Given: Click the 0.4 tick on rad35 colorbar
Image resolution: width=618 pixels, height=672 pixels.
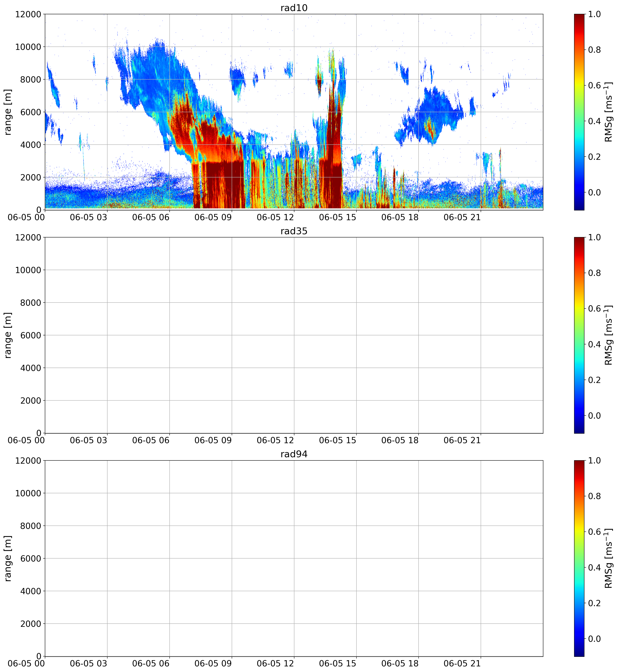Looking at the screenshot, I should coord(595,344).
